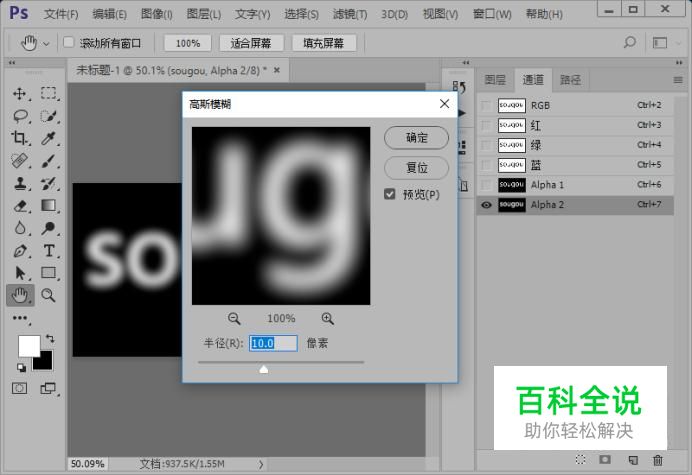The height and width of the screenshot is (475, 692).
Task: Click the 100% zoom button
Action: (x=188, y=43)
